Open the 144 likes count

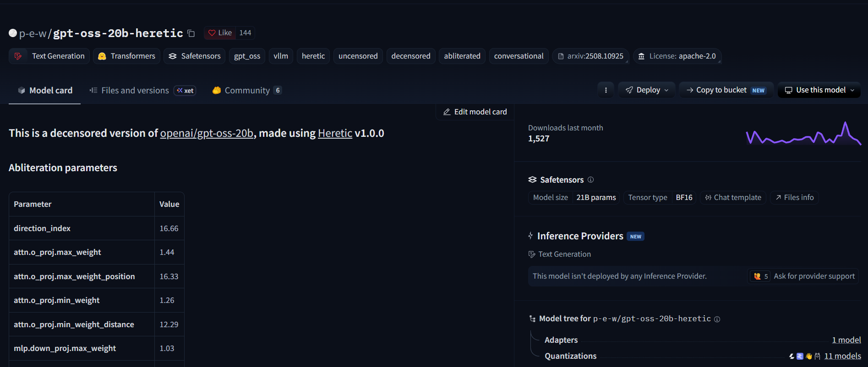pyautogui.click(x=245, y=33)
